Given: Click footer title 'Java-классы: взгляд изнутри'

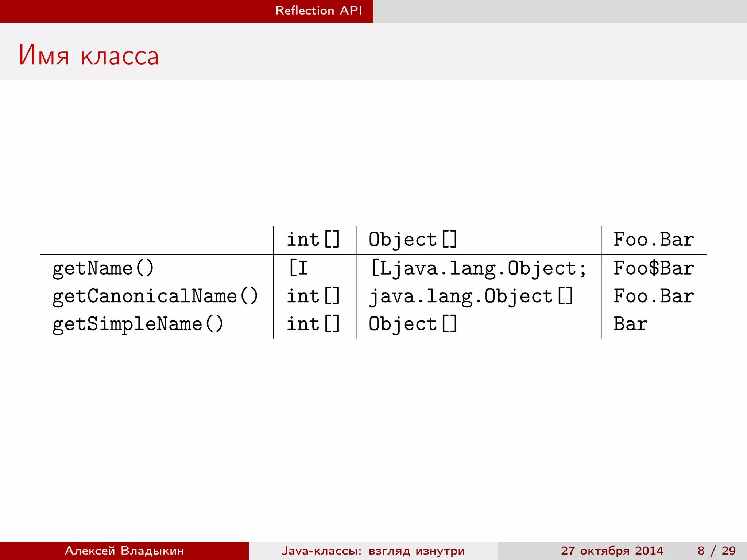Looking at the screenshot, I should (x=373, y=551).
